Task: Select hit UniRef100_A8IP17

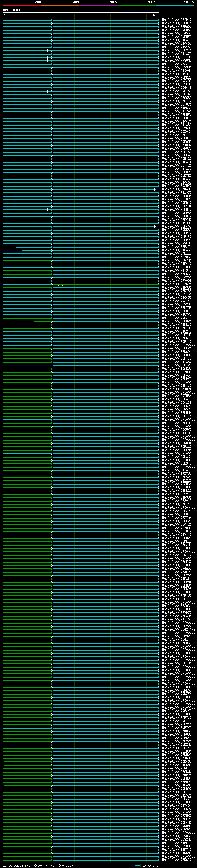Action: point(176,20)
